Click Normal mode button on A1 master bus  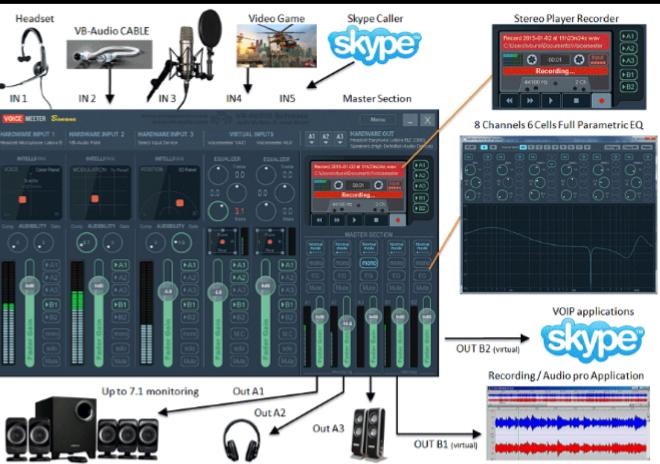tap(315, 247)
